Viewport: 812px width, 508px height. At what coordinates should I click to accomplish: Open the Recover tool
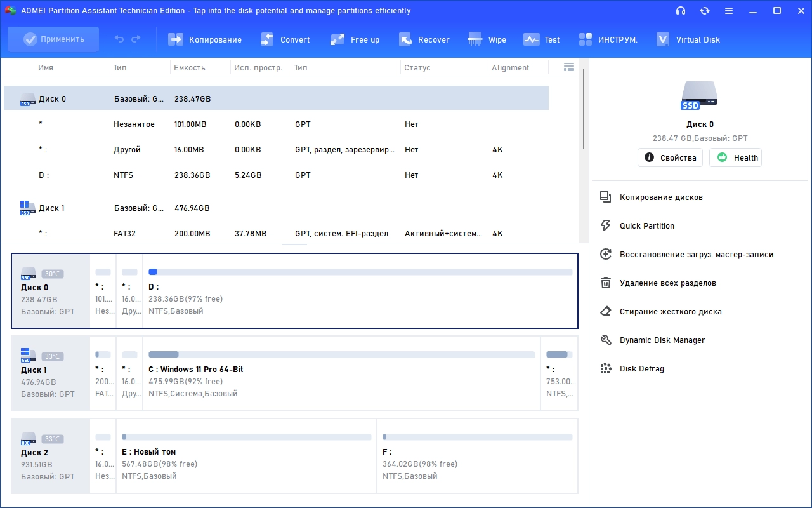406,39
